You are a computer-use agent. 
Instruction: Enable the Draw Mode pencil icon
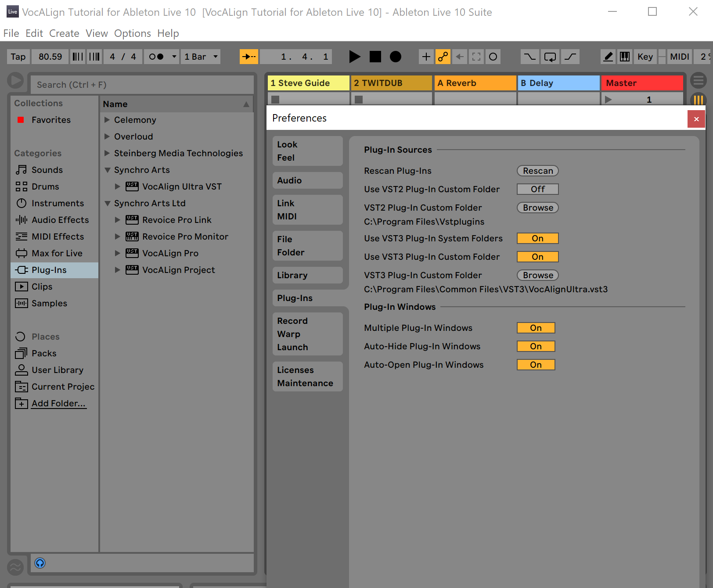pos(608,57)
